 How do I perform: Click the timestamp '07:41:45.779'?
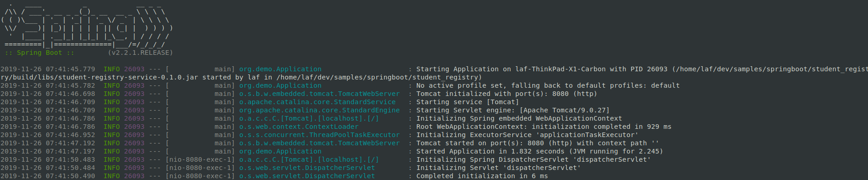(70, 69)
